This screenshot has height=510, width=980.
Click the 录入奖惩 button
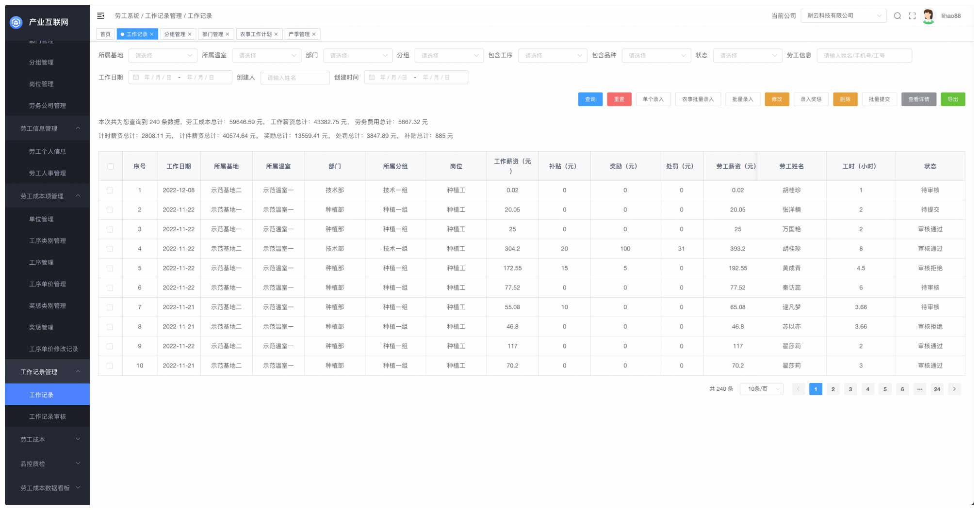click(811, 99)
